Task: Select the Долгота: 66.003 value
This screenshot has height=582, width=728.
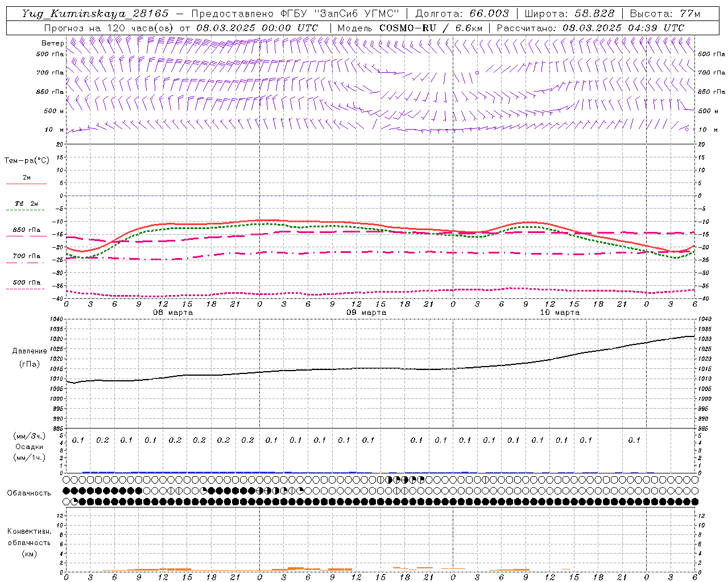Action: pyautogui.click(x=462, y=14)
